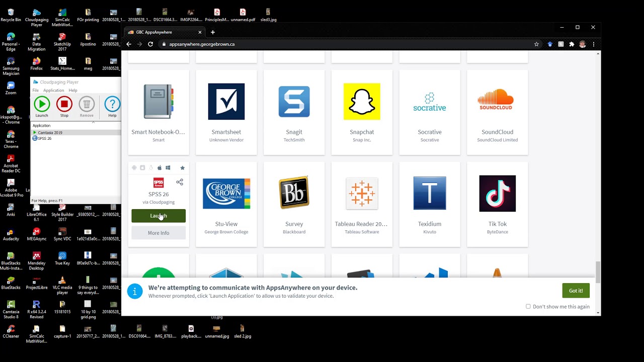The image size is (644, 362).
Task: Open the Socrative app icon
Action: pyautogui.click(x=430, y=102)
